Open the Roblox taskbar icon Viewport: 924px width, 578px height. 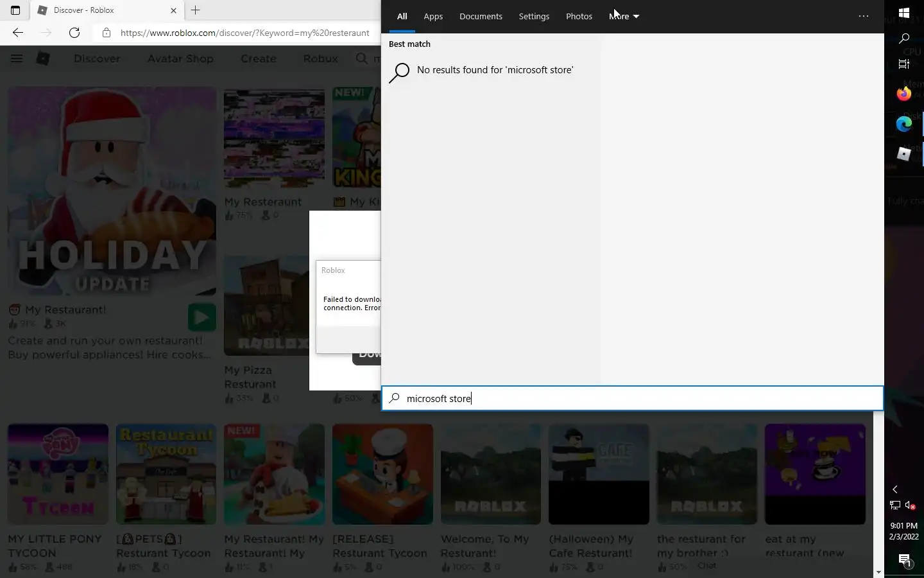tap(904, 154)
